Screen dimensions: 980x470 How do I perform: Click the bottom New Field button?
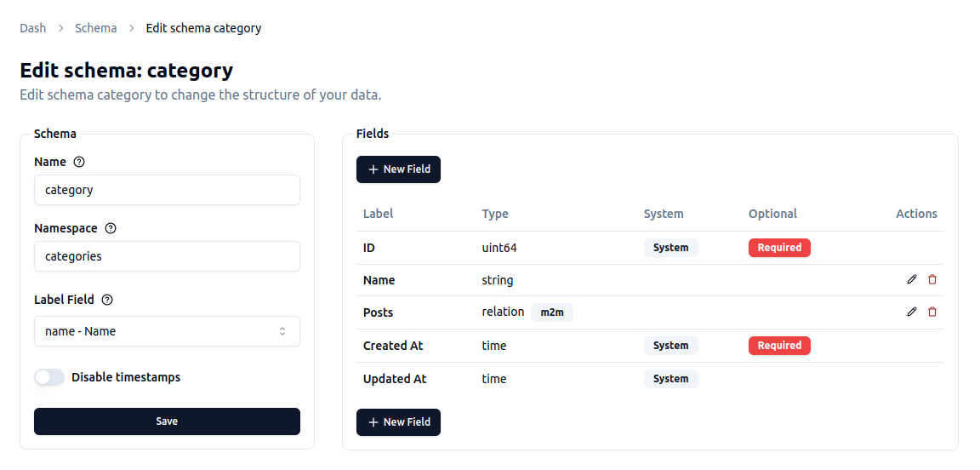tap(398, 422)
